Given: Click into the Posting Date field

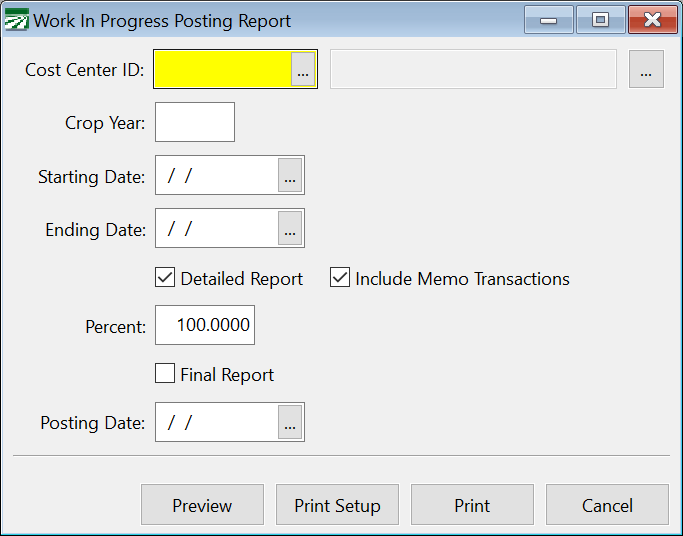Looking at the screenshot, I should pyautogui.click(x=217, y=423).
